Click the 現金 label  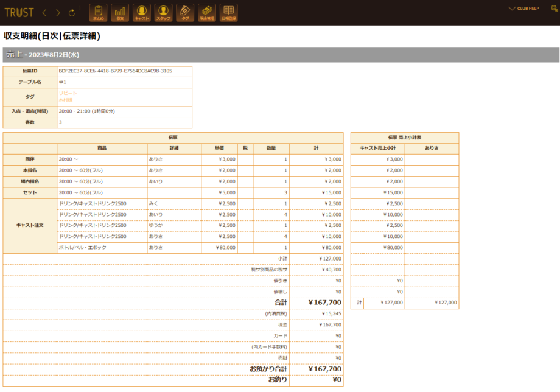(282, 325)
